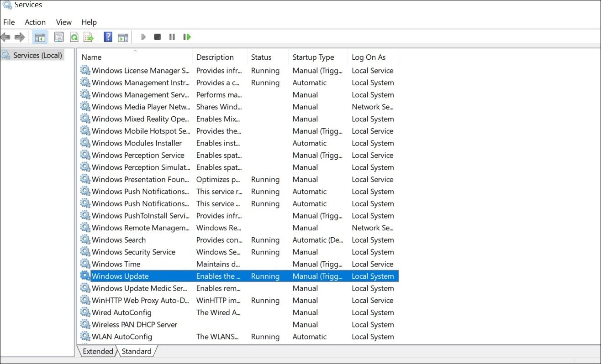This screenshot has height=364, width=601.
Task: Select Windows Remote Management service name
Action: pos(141,228)
